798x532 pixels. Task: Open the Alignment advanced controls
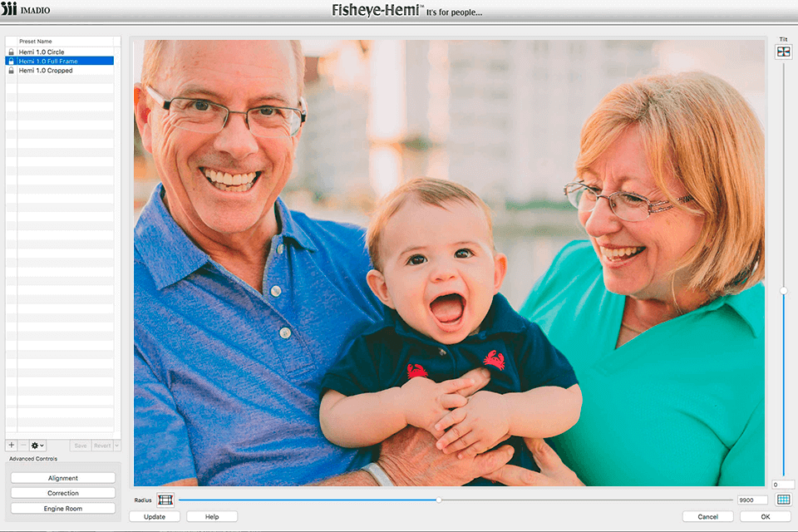[x=63, y=478]
